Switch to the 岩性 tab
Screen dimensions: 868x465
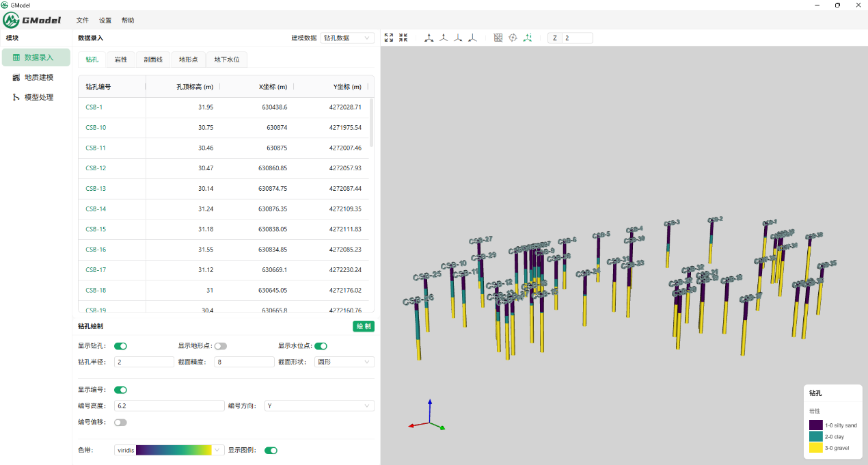(121, 59)
